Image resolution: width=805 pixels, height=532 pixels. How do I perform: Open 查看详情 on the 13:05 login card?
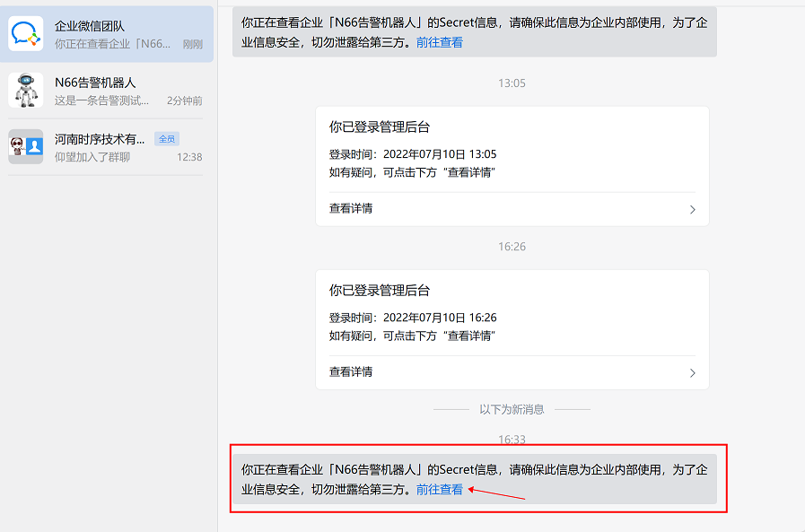click(x=351, y=209)
